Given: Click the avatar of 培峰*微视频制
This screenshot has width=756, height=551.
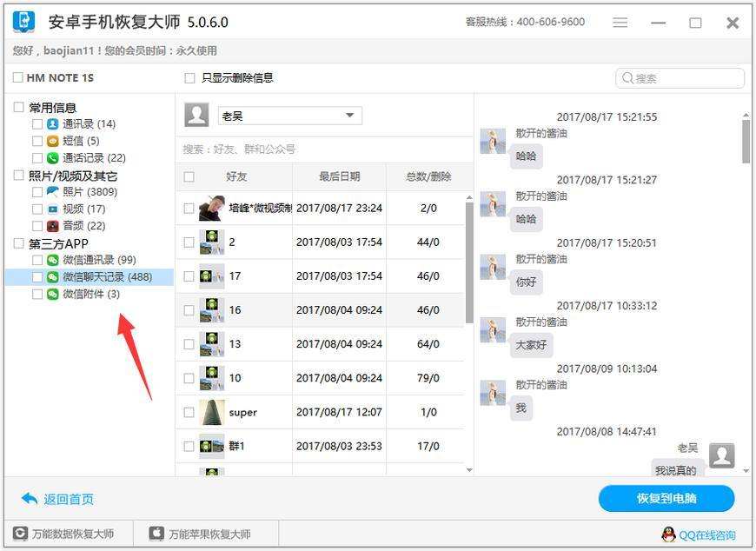Looking at the screenshot, I should [212, 209].
